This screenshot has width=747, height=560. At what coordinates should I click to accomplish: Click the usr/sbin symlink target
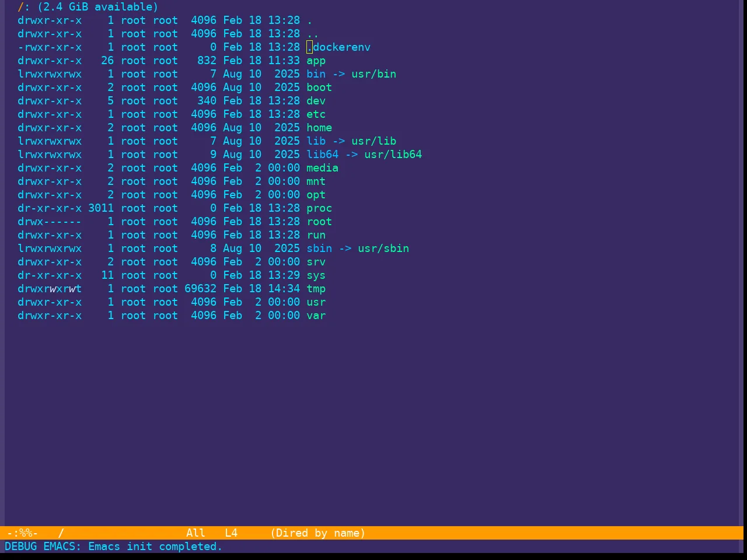[383, 249]
